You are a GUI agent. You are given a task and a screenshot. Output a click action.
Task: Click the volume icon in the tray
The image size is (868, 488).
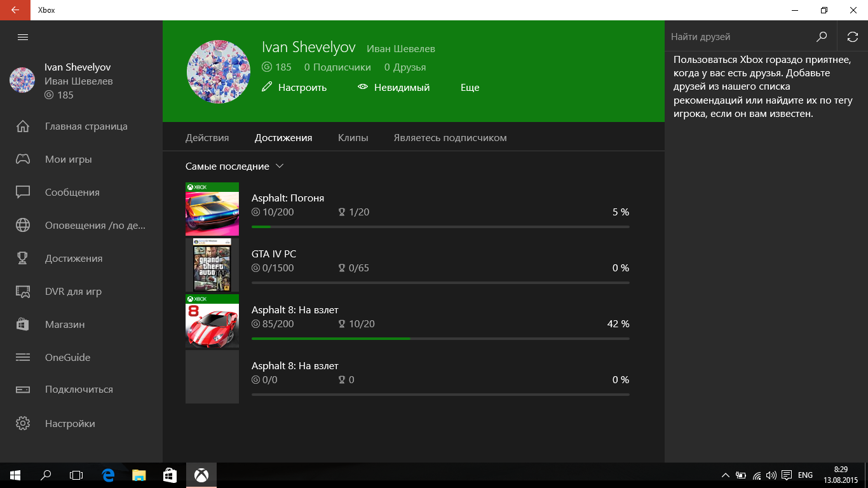pos(771,475)
